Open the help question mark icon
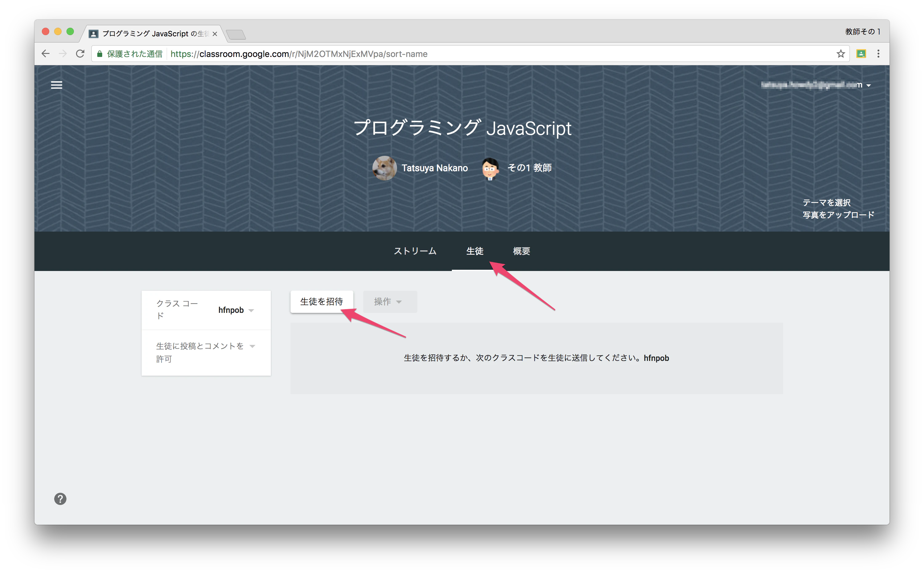The height and width of the screenshot is (574, 924). point(60,499)
